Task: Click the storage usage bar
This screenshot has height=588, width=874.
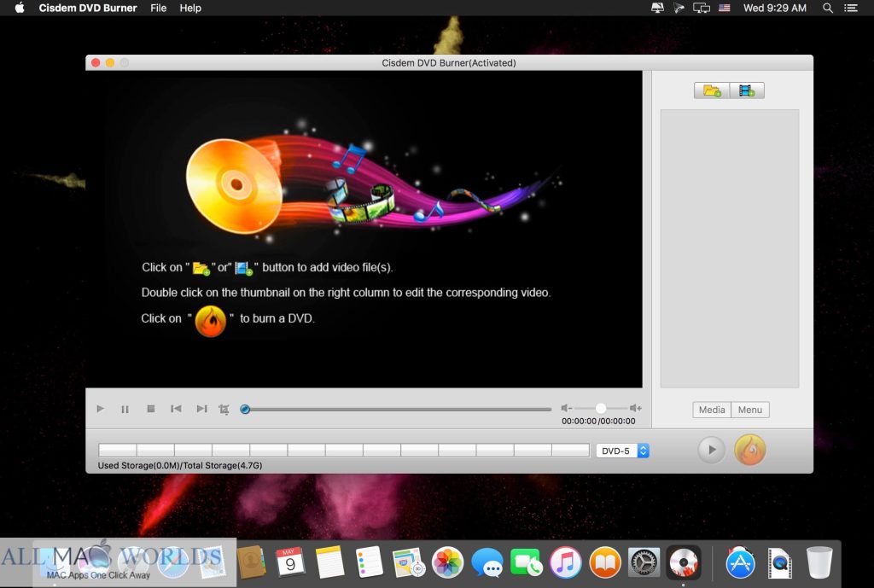Action: tap(344, 450)
